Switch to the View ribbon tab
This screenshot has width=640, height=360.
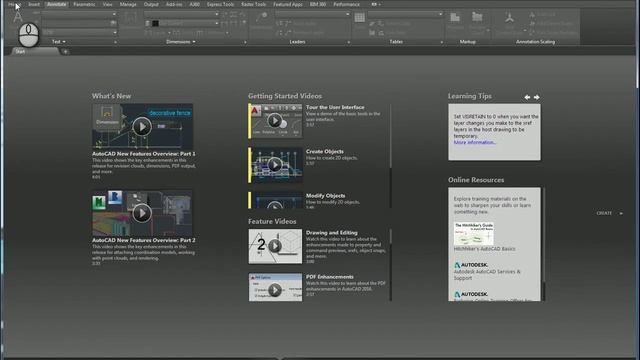[x=107, y=4]
